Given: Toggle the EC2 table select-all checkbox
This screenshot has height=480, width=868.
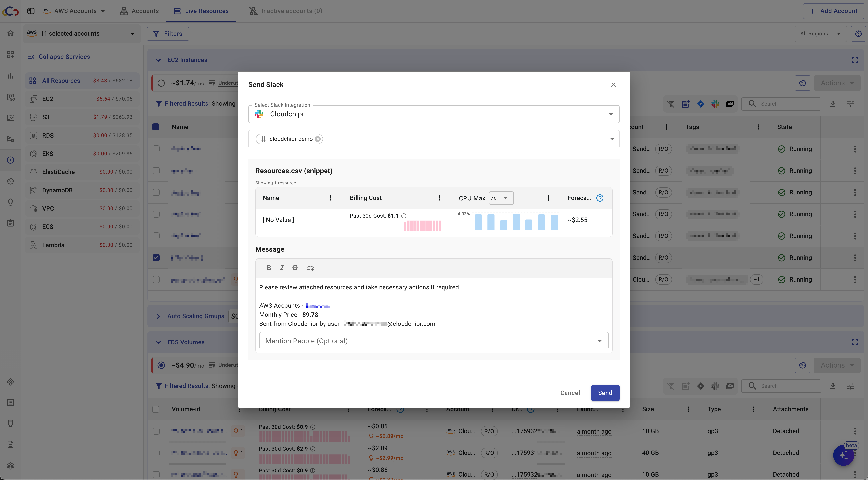Looking at the screenshot, I should 156,127.
